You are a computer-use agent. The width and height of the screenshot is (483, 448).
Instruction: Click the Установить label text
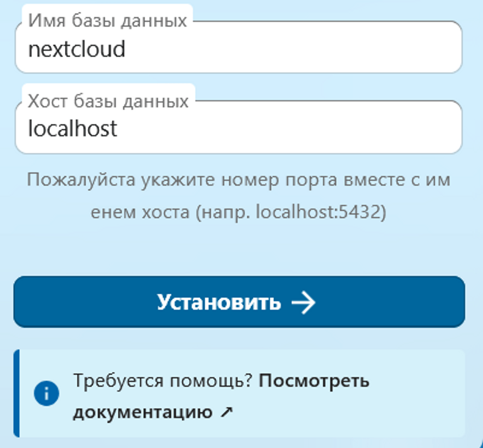pyautogui.click(x=219, y=302)
